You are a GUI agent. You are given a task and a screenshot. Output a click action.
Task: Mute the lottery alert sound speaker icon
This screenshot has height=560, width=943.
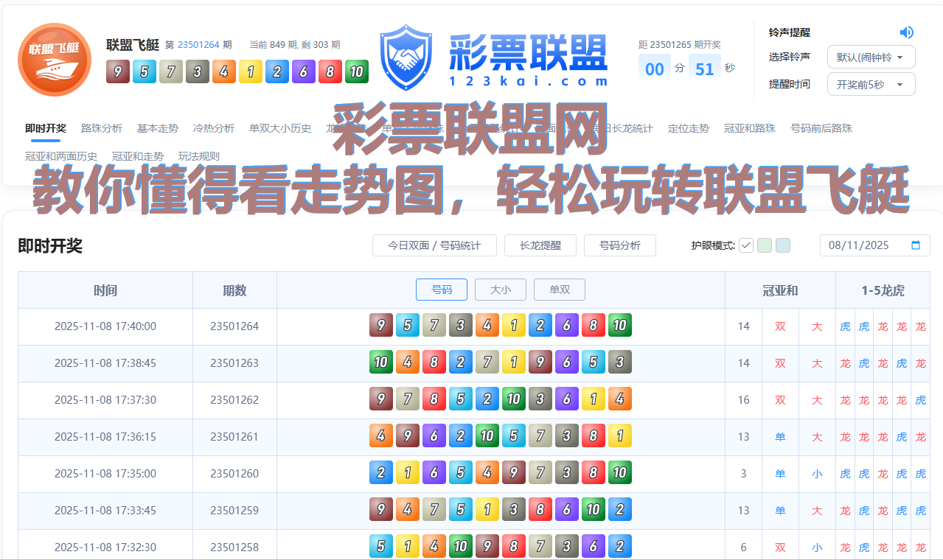pos(906,32)
